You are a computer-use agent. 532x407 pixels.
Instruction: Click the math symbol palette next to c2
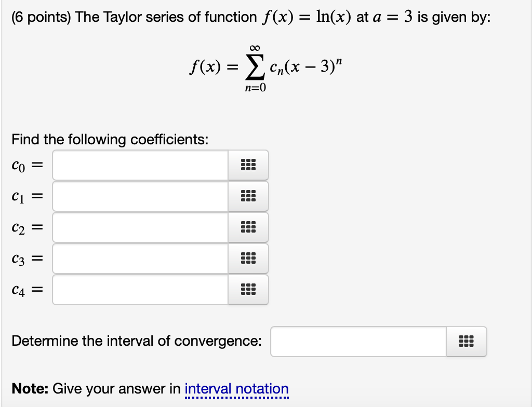[x=248, y=227]
